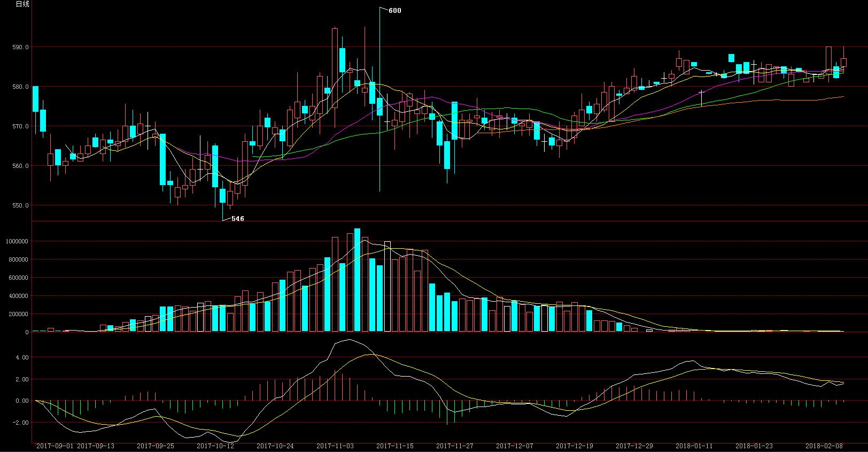Click the 550.0 price axis label
Image resolution: width=868 pixels, height=452 pixels.
[21, 205]
